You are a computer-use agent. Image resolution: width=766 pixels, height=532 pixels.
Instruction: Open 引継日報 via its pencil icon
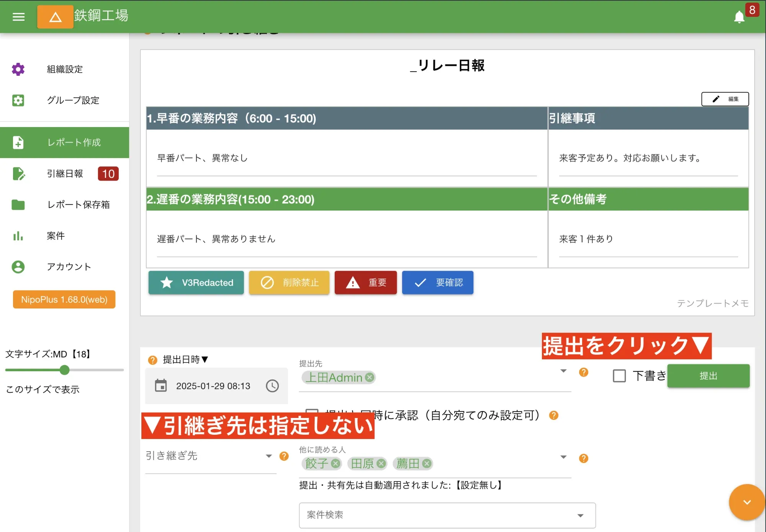point(18,174)
